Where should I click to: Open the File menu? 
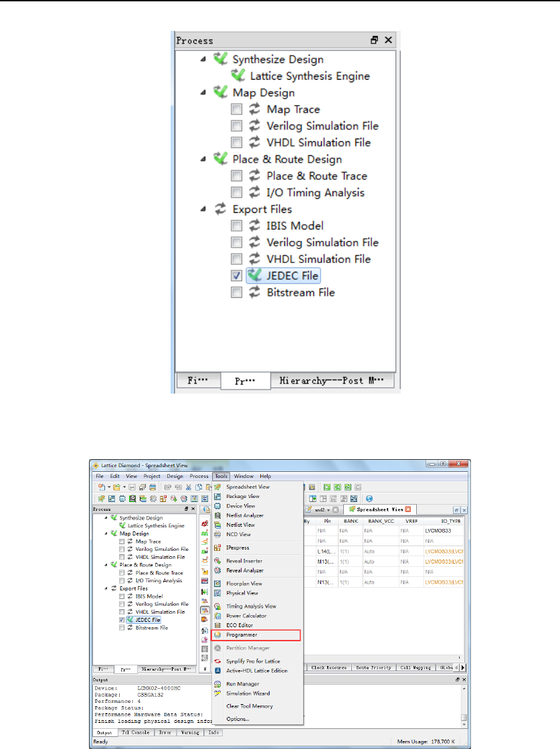pyautogui.click(x=100, y=477)
